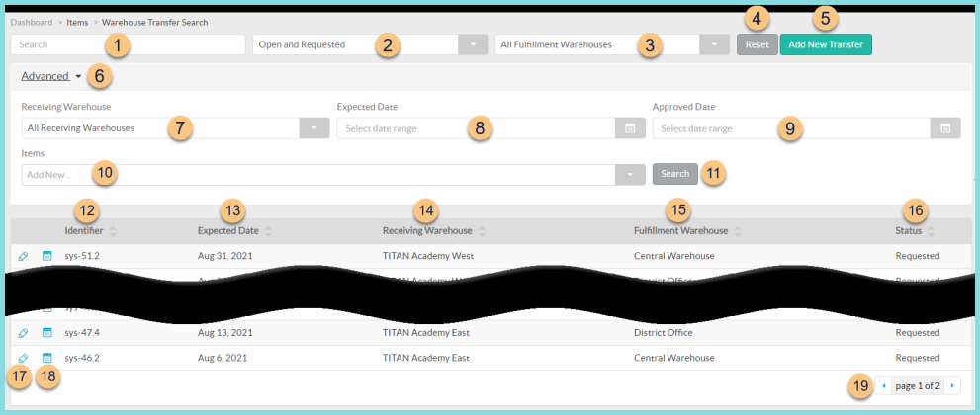This screenshot has width=980, height=415.
Task: Focus the Approved Date range field
Action: (792, 128)
